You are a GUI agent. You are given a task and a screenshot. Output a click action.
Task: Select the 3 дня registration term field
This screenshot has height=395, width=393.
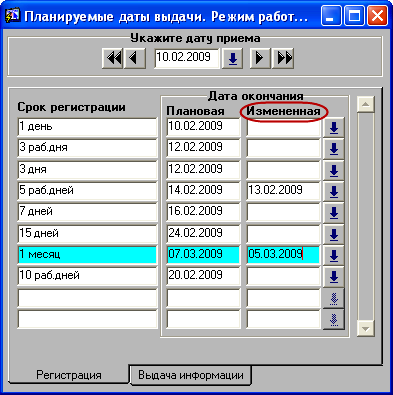click(87, 169)
